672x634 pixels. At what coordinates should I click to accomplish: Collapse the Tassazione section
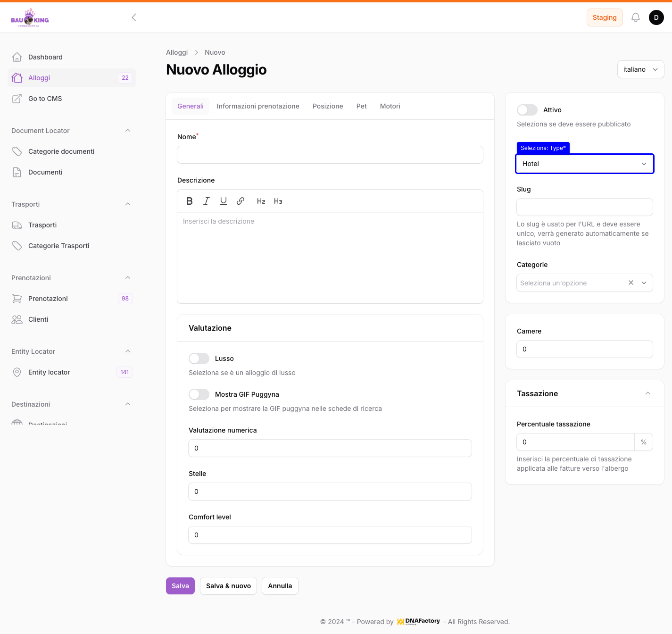[647, 393]
